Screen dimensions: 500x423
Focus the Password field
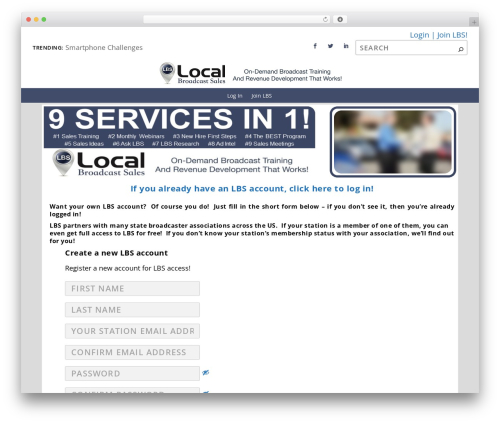132,373
